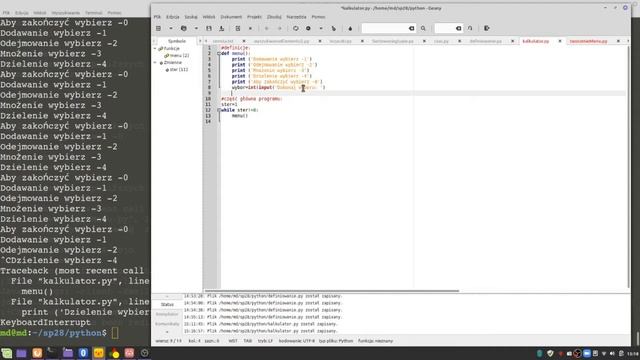Open the Narzędzia menu
640x360 pixels.
coord(296,17)
